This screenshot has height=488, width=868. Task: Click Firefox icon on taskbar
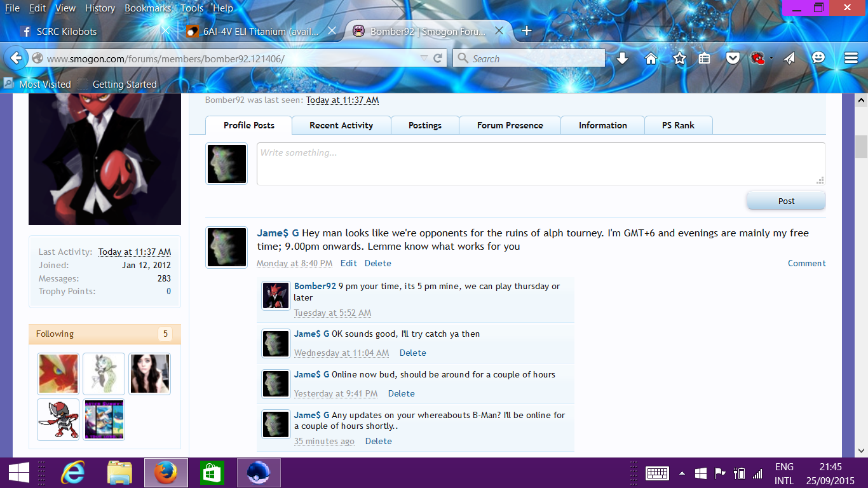pos(166,473)
